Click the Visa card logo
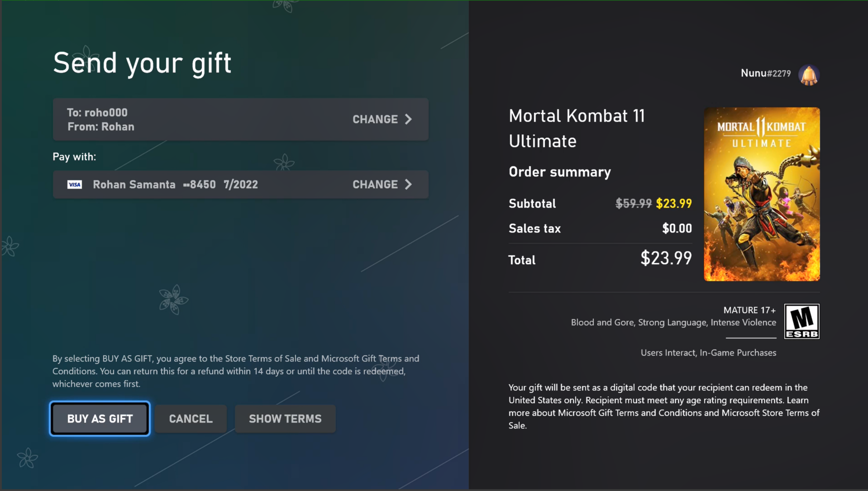 pos(75,185)
